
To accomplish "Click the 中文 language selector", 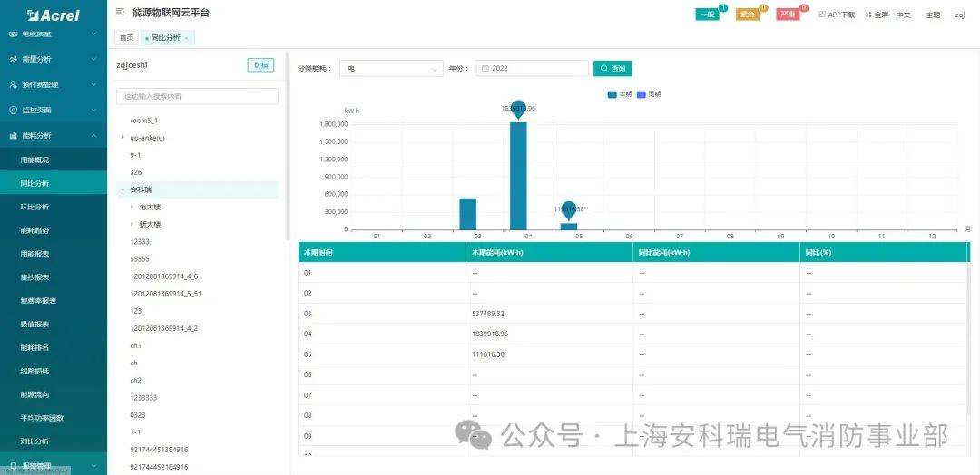I will 903,15.
